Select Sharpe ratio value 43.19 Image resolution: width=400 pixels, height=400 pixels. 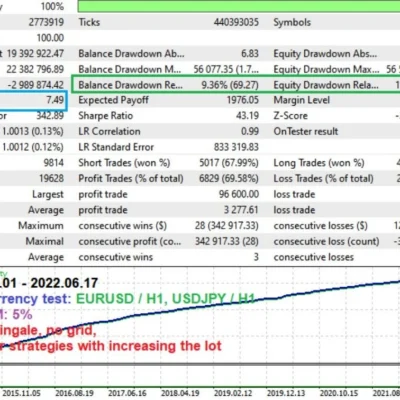[247, 116]
